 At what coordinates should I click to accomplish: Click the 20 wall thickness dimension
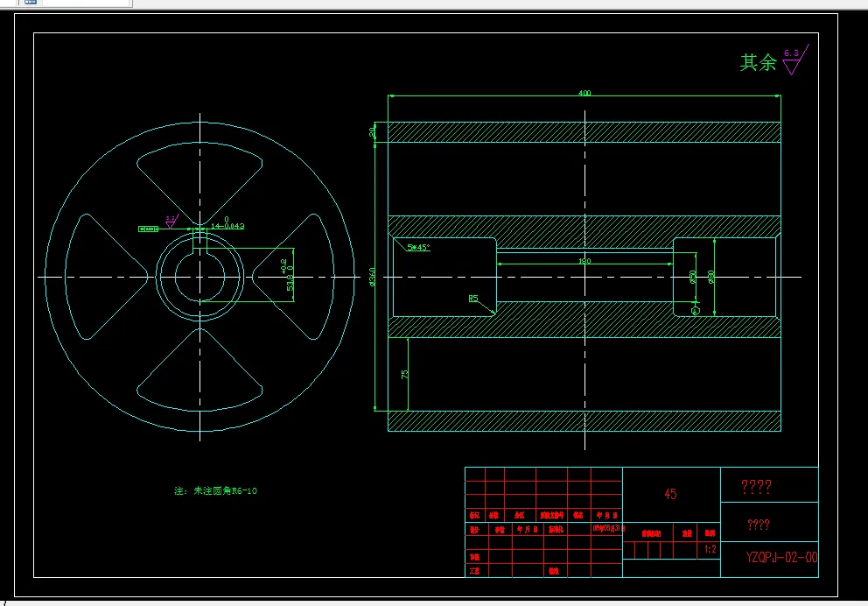click(x=372, y=132)
